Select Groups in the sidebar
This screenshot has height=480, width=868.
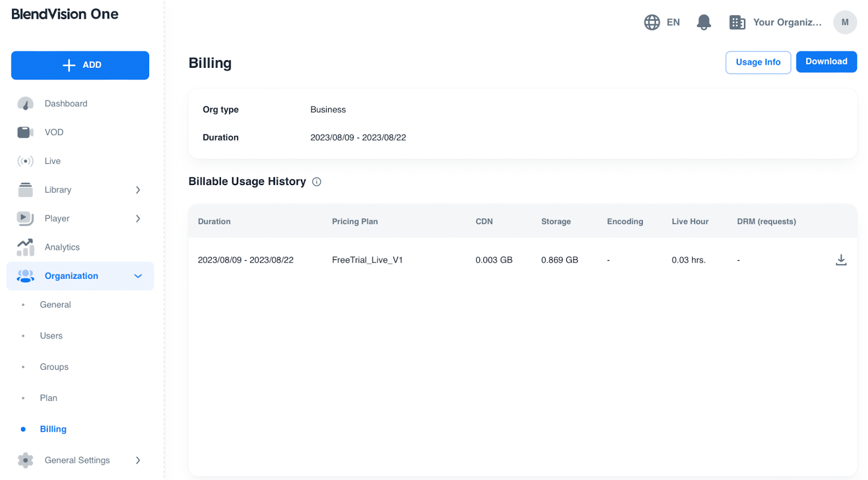(54, 367)
